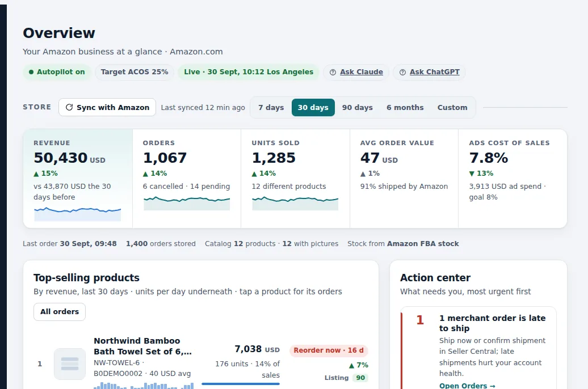Select the 7 days range tab
This screenshot has width=588, height=389.
(x=271, y=108)
